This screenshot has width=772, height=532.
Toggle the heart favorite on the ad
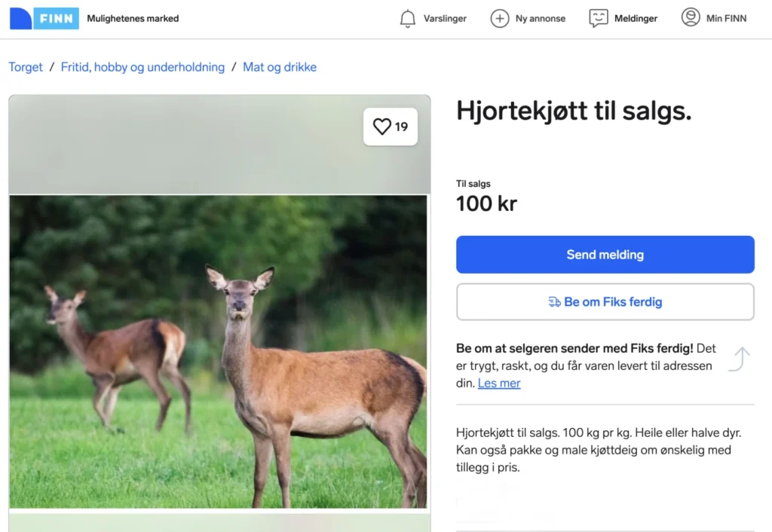coord(383,127)
